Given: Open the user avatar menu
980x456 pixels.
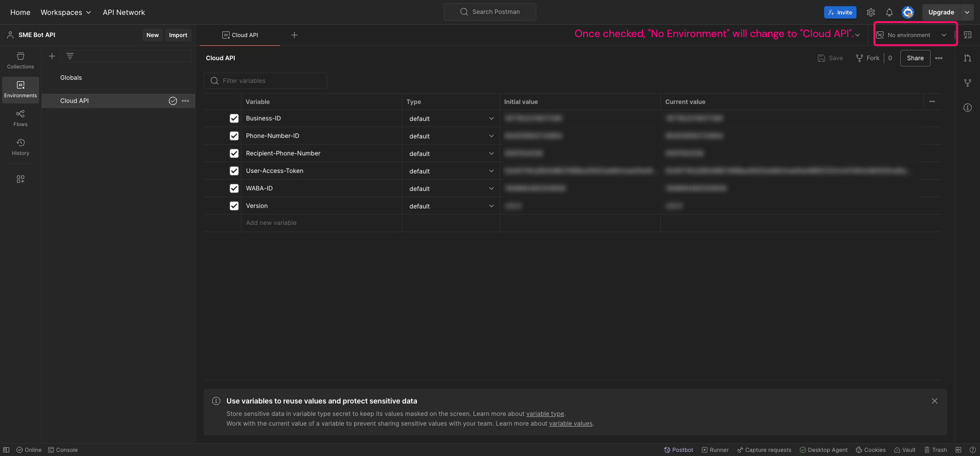Looking at the screenshot, I should pyautogui.click(x=908, y=12).
